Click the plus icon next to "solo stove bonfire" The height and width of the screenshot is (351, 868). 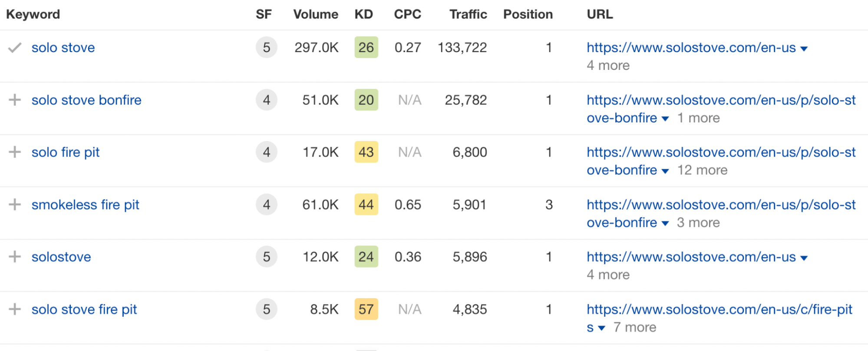point(15,100)
